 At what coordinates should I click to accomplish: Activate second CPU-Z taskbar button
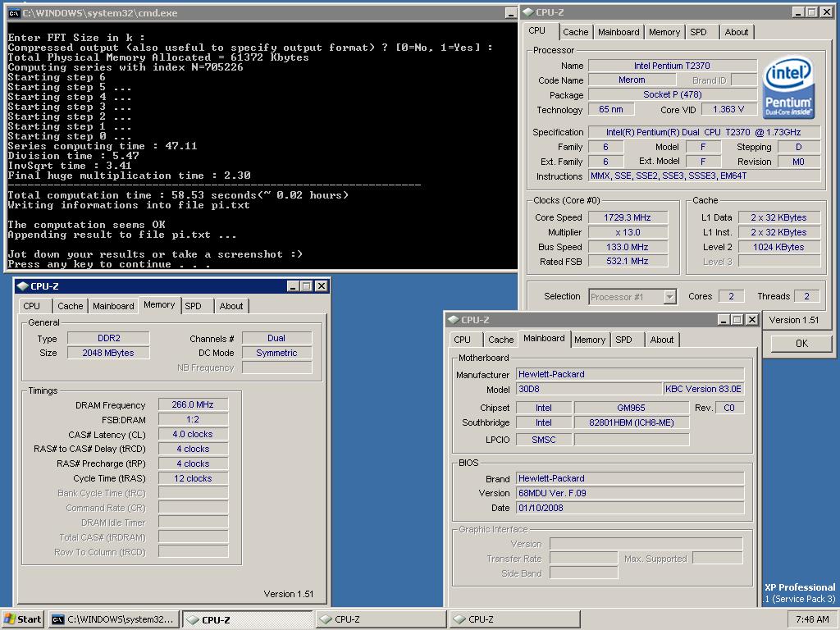pos(381,619)
